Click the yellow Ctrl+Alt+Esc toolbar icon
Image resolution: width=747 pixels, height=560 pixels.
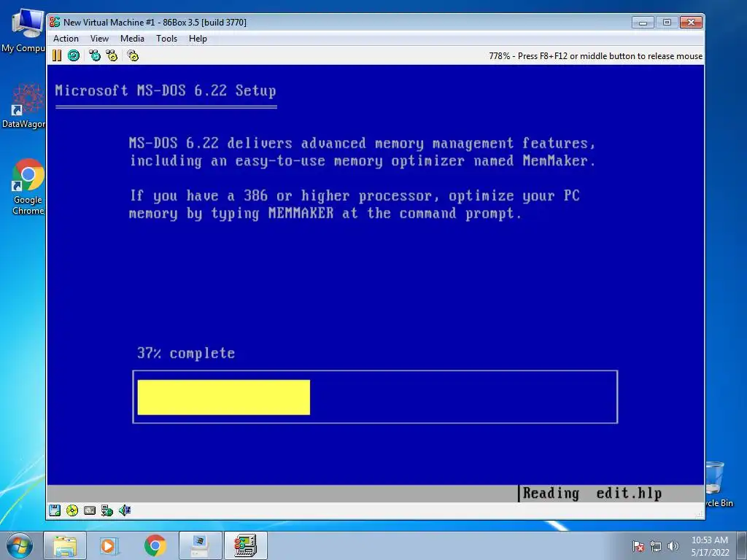(x=112, y=55)
